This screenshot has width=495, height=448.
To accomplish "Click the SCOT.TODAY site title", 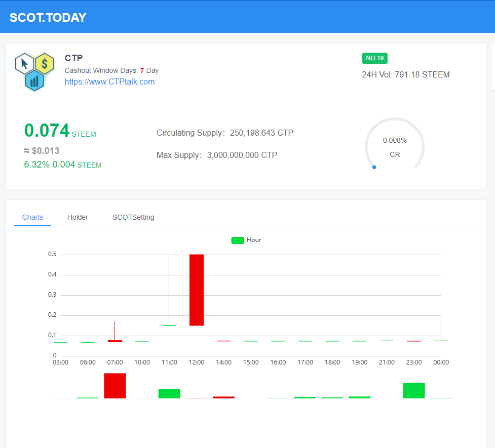I will click(48, 18).
